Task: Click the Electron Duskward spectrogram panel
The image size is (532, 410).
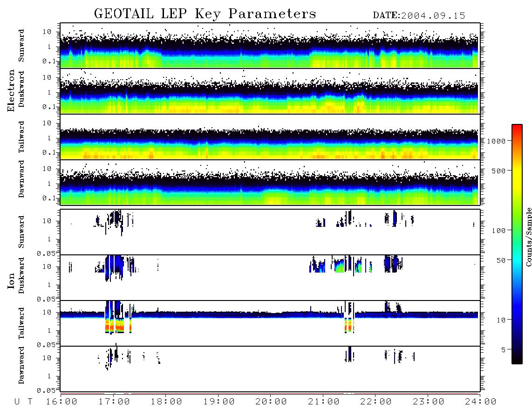Action: 270,91
